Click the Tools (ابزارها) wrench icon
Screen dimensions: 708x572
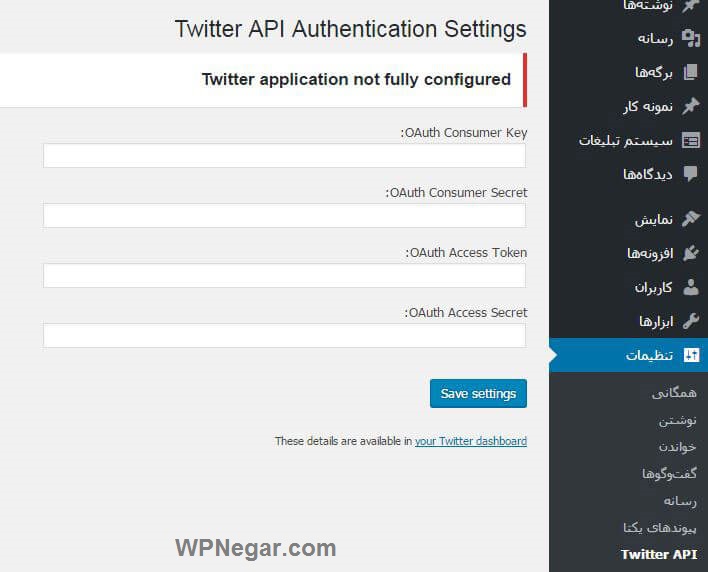(691, 321)
